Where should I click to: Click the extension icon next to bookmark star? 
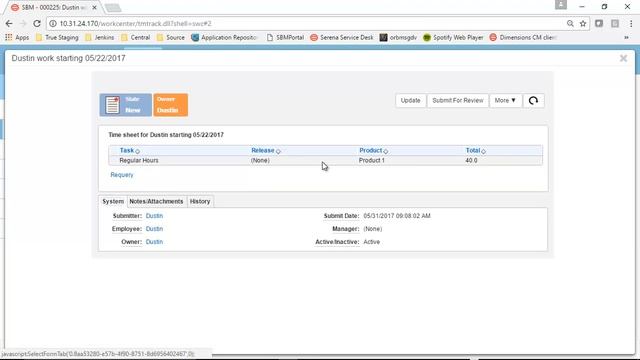pyautogui.click(x=599, y=24)
